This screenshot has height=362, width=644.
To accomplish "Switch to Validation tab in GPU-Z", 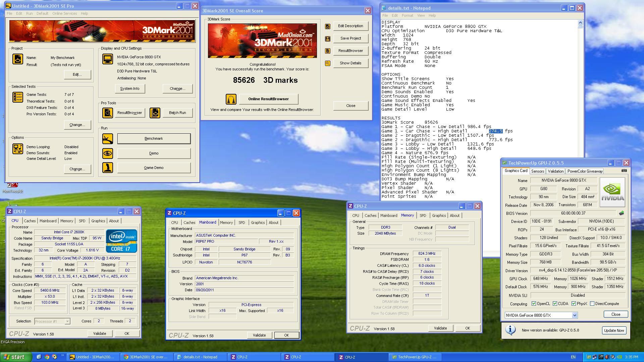I will [555, 171].
